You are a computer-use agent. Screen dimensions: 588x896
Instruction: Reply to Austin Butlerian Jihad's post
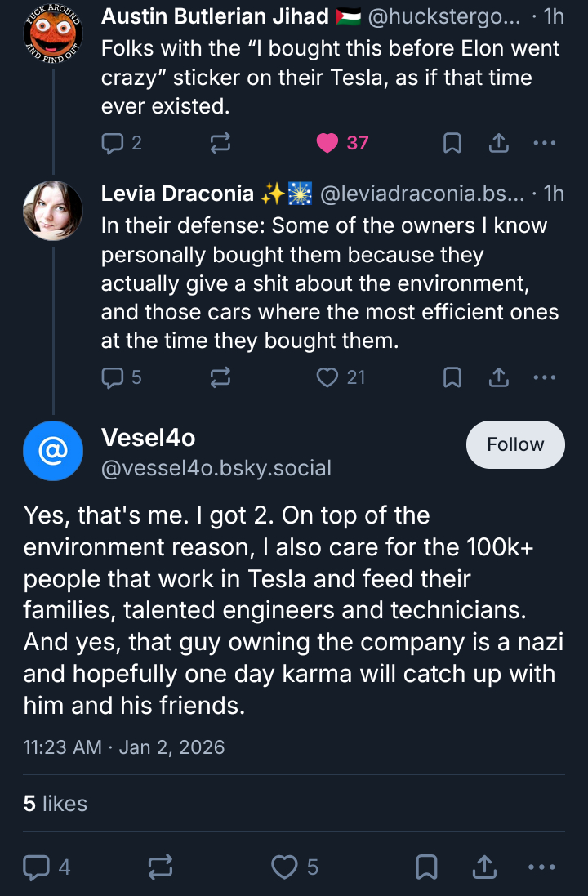[112, 144]
